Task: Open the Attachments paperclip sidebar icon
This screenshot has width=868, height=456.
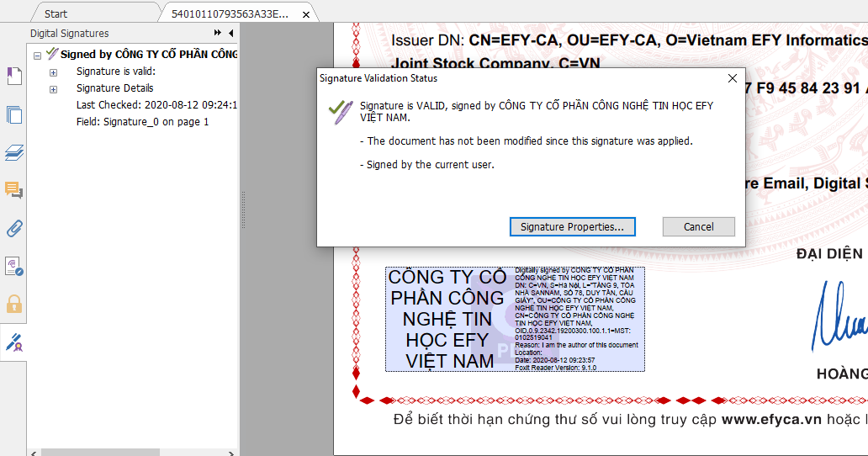Action: 13,228
